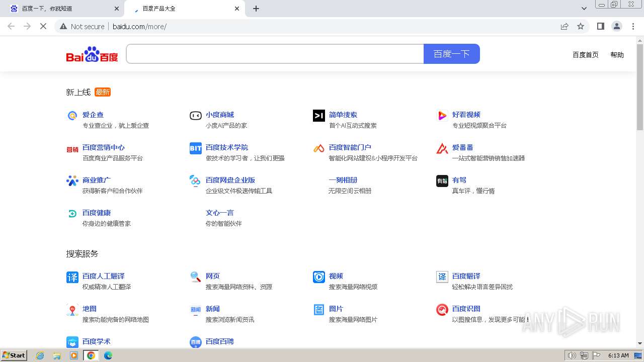Open a new browser tab
644x362 pixels.
(256, 9)
